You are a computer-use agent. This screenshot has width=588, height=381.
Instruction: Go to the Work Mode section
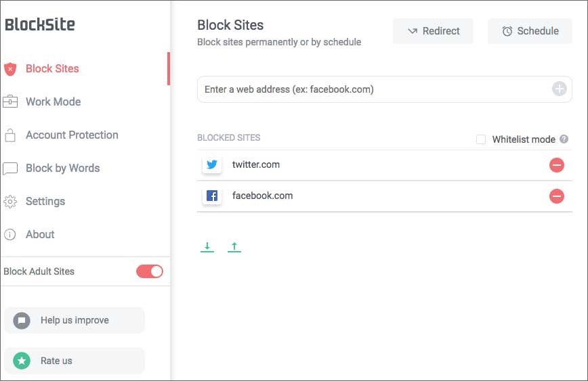coord(54,102)
